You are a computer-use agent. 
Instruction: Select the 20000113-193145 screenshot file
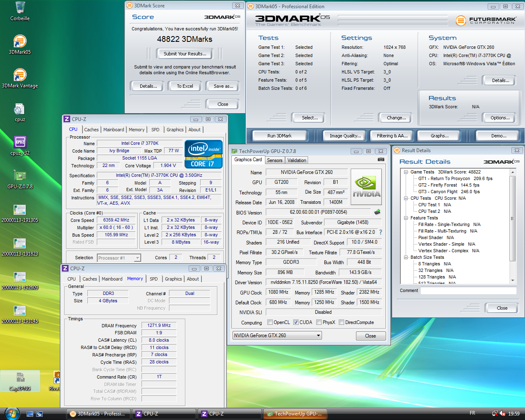20,314
